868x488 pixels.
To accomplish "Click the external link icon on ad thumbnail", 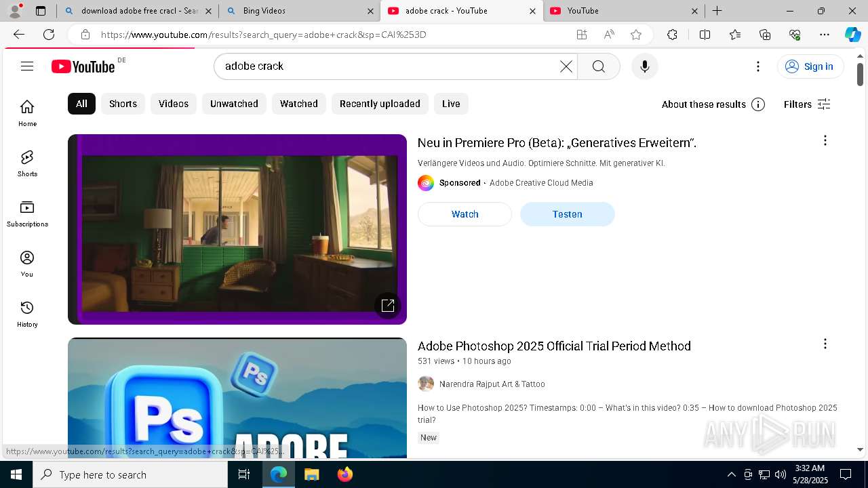I will tap(388, 306).
